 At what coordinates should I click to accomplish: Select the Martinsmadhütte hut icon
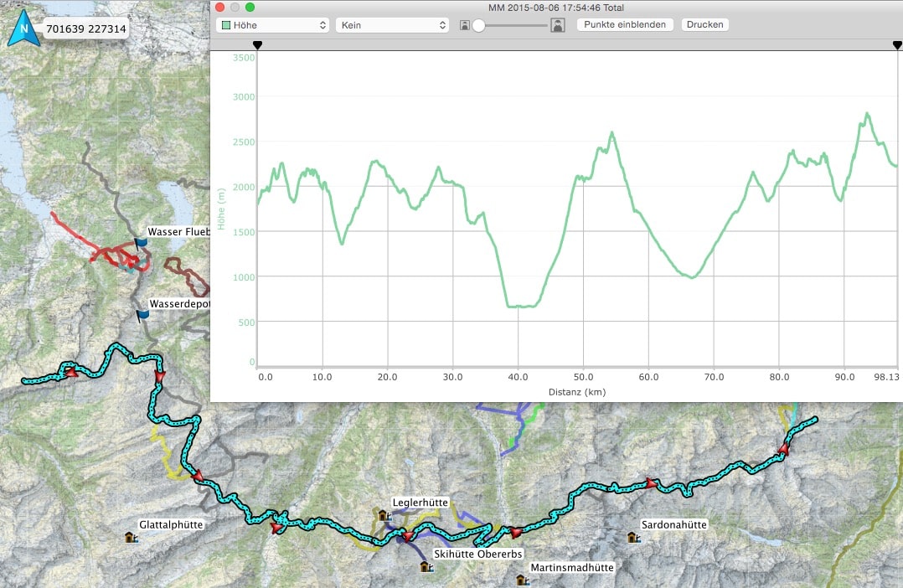tap(523, 580)
